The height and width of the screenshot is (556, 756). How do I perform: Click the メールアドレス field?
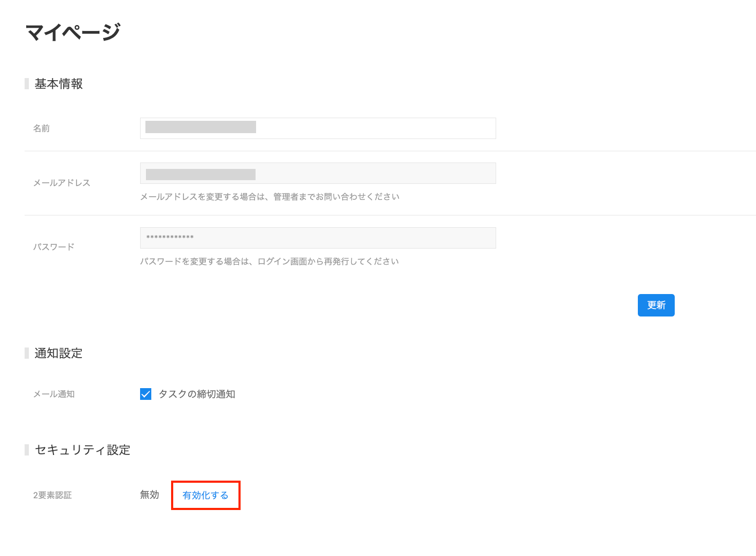tap(318, 173)
